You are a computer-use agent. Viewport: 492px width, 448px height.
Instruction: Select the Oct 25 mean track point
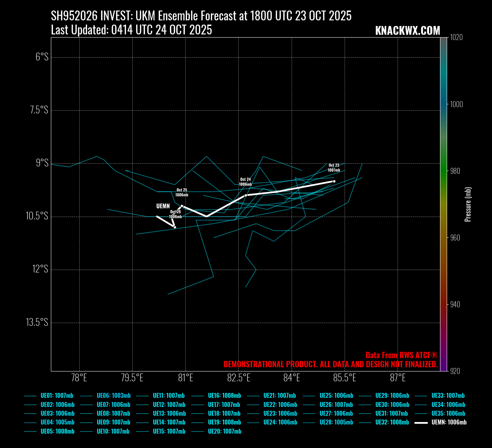pyautogui.click(x=182, y=206)
